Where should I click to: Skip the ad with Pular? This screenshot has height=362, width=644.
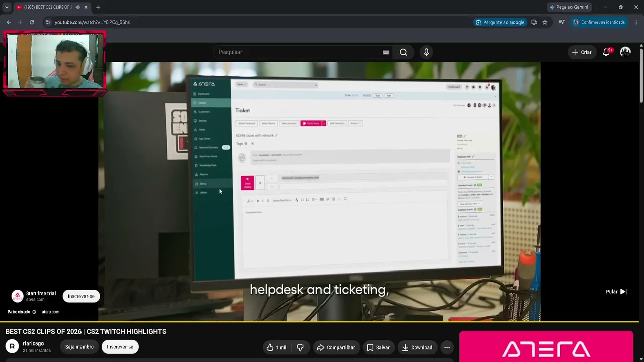(x=616, y=292)
